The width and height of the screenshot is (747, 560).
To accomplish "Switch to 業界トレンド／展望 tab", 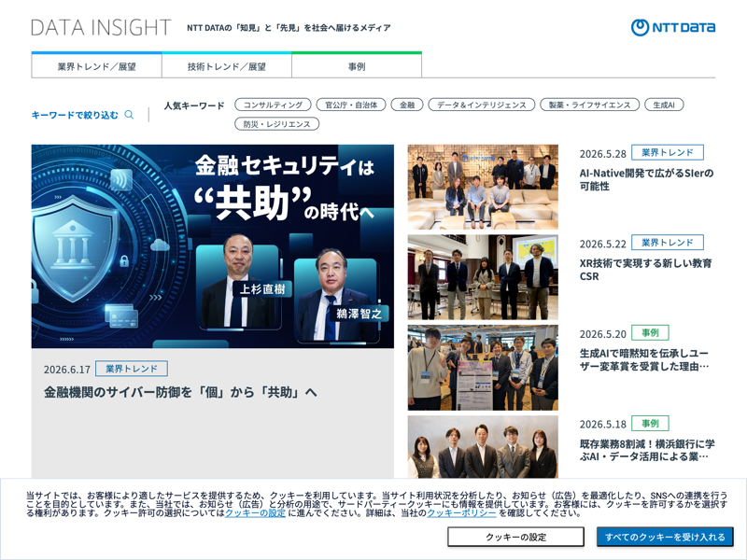I will (x=97, y=66).
